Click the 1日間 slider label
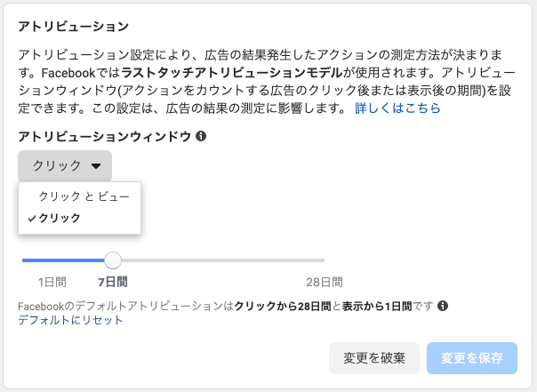Viewport: 537px width, 392px height. [x=52, y=282]
